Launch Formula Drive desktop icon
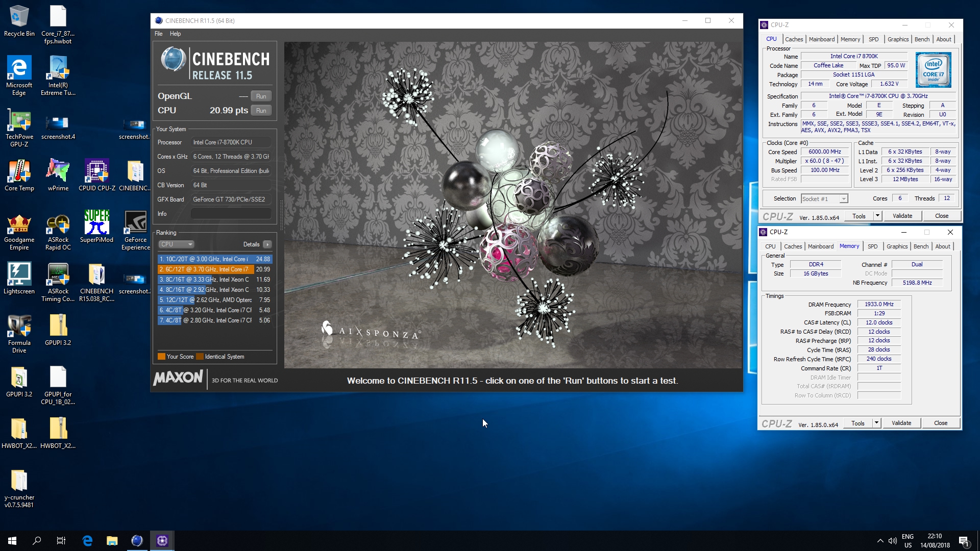 (19, 334)
